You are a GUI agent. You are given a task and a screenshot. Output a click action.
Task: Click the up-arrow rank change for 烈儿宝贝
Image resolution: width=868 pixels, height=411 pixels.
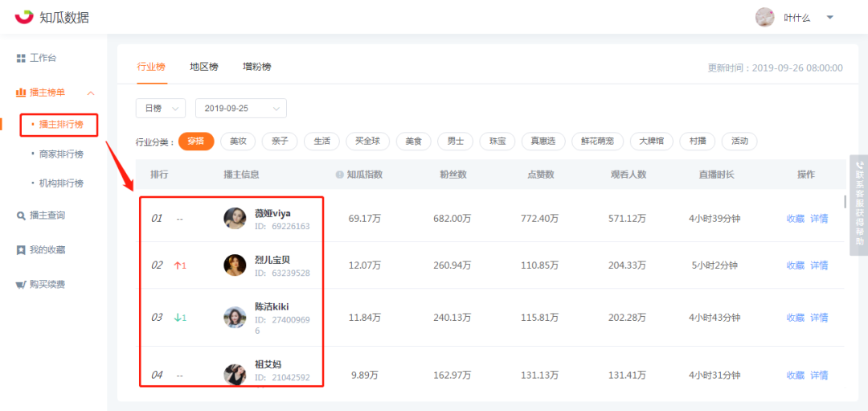181,265
